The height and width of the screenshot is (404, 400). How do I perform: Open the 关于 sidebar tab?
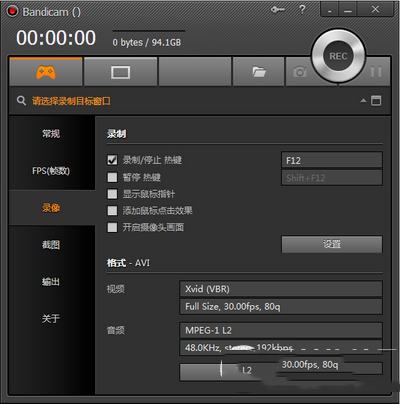pyautogui.click(x=51, y=319)
